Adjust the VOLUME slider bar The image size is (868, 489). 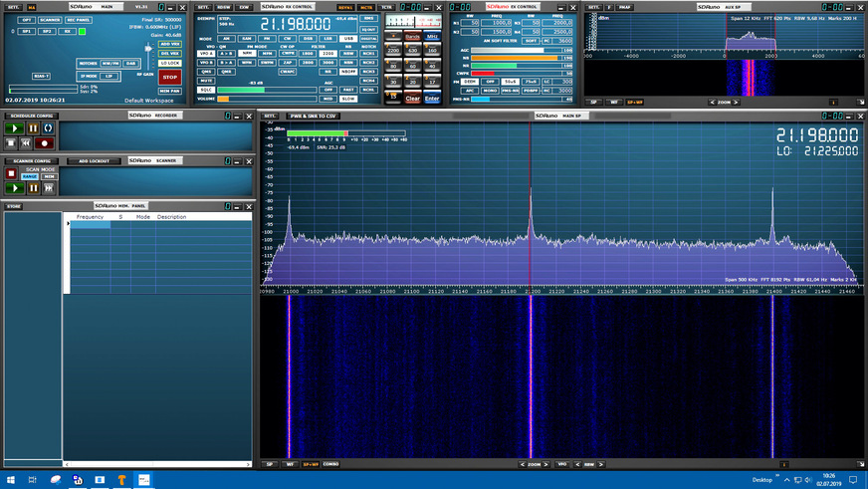click(x=266, y=99)
